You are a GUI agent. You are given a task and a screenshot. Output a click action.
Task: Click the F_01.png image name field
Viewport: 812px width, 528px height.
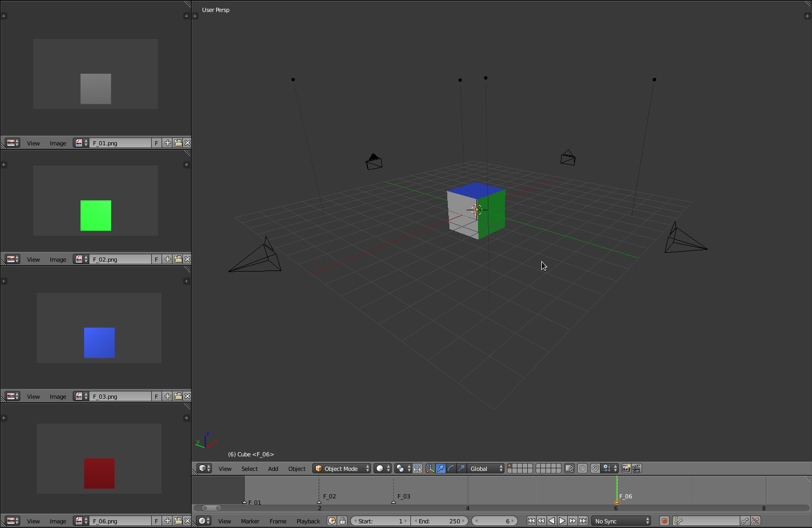tap(120, 143)
